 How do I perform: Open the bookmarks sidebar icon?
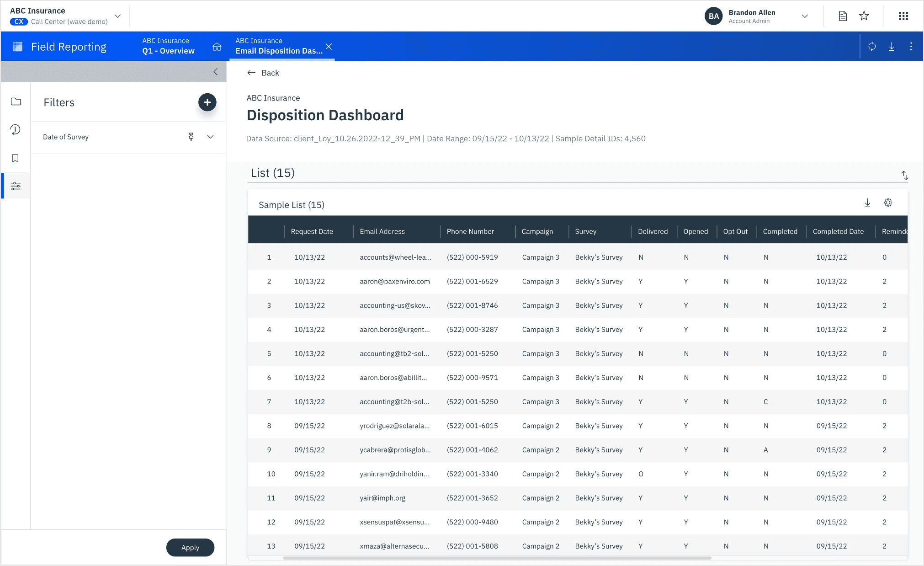[16, 158]
